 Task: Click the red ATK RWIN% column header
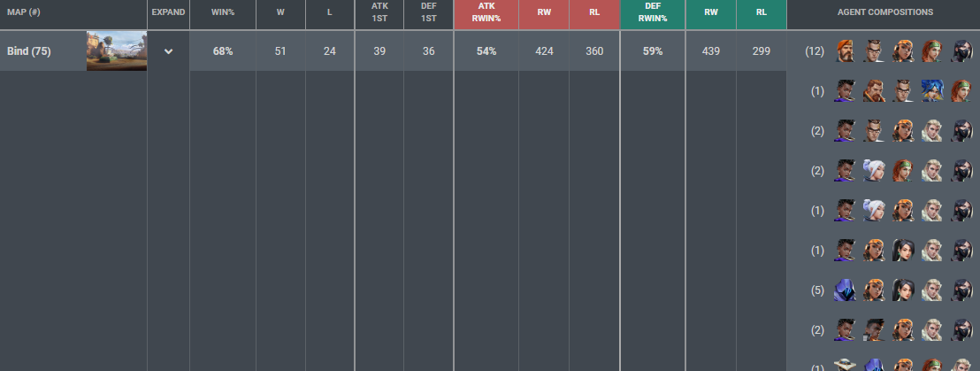tap(486, 12)
